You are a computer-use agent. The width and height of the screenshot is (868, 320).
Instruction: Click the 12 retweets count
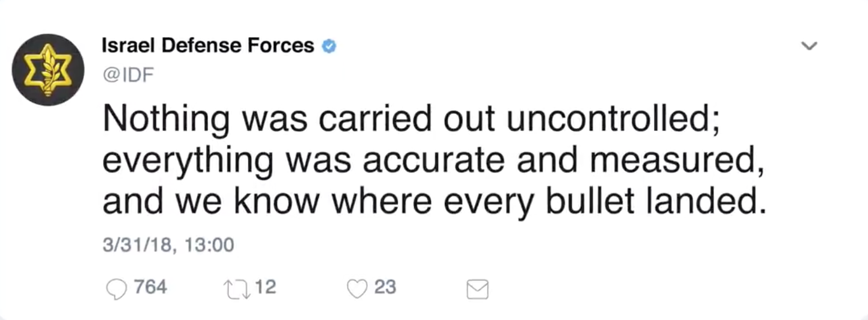(265, 288)
